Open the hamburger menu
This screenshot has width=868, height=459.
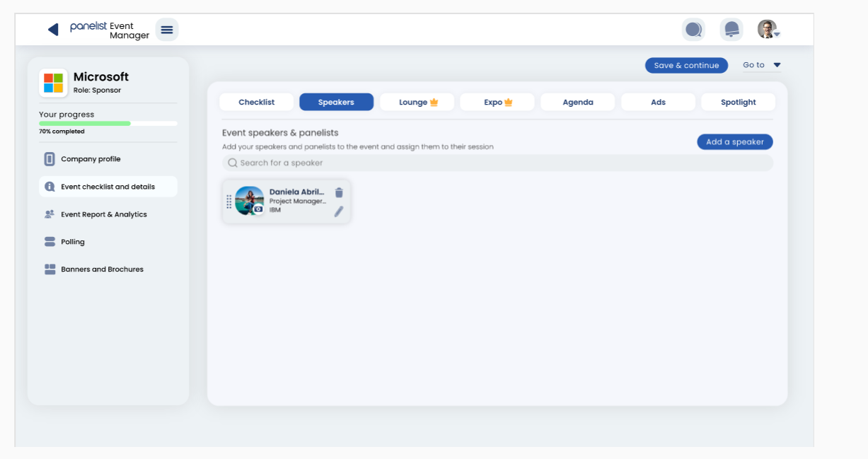pyautogui.click(x=167, y=30)
